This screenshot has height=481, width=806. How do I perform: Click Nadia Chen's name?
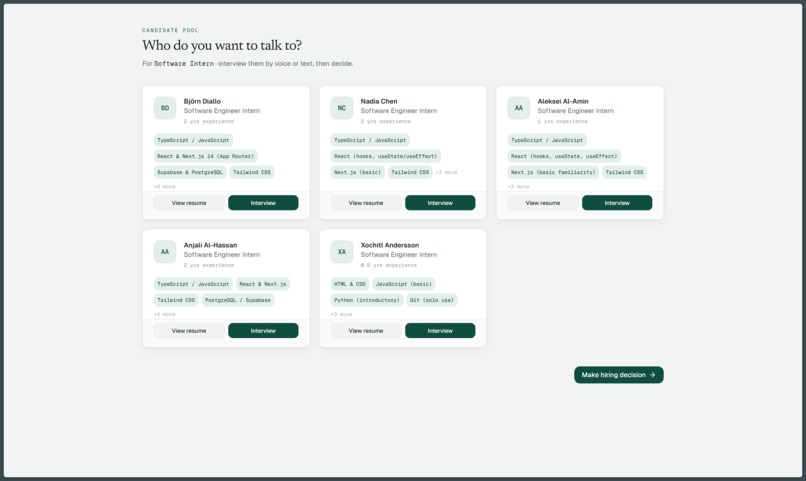[379, 101]
